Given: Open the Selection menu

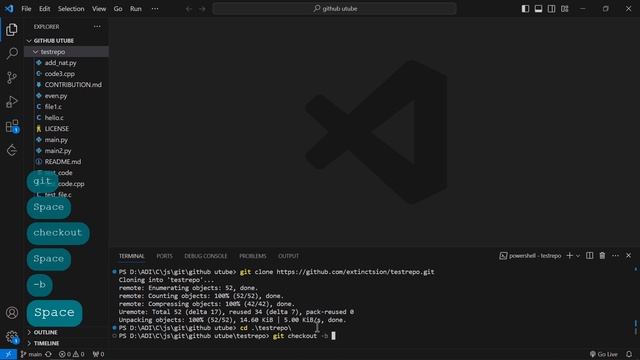Looking at the screenshot, I should [x=71, y=9].
